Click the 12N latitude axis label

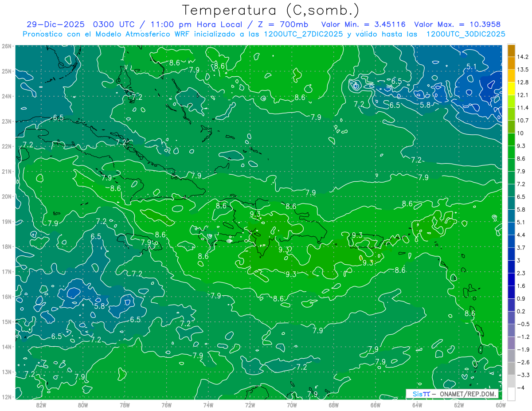[x=6, y=397]
